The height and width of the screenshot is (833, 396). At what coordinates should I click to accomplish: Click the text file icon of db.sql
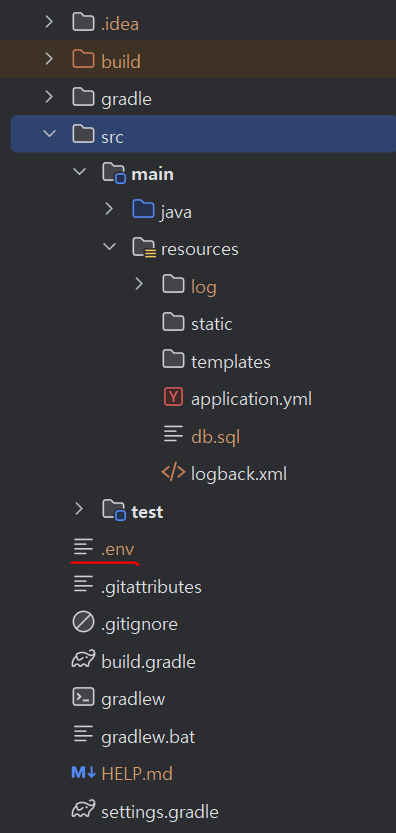pyautogui.click(x=173, y=435)
